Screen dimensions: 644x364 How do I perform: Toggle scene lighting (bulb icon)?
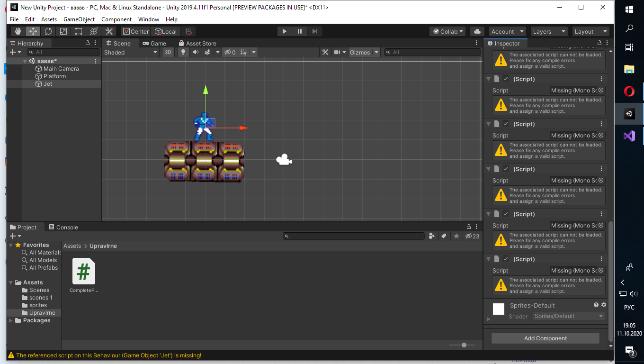coord(183,52)
